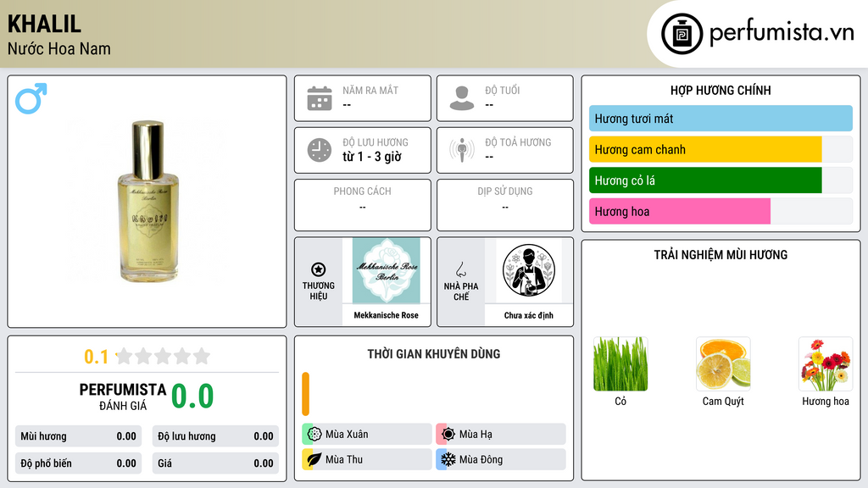Click the star badge icon above Thương hiệu
The height and width of the screenshot is (488, 868).
(319, 269)
